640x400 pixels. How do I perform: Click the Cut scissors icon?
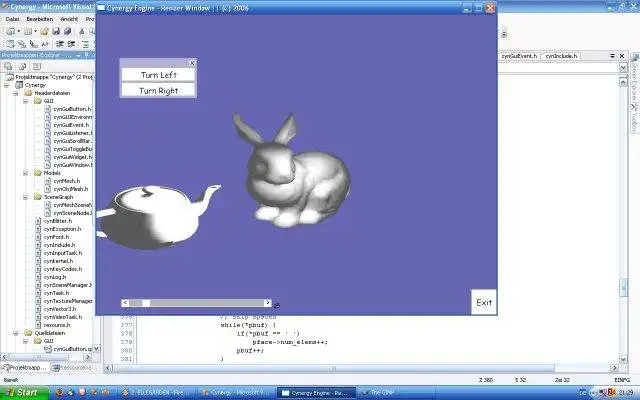tap(82, 31)
